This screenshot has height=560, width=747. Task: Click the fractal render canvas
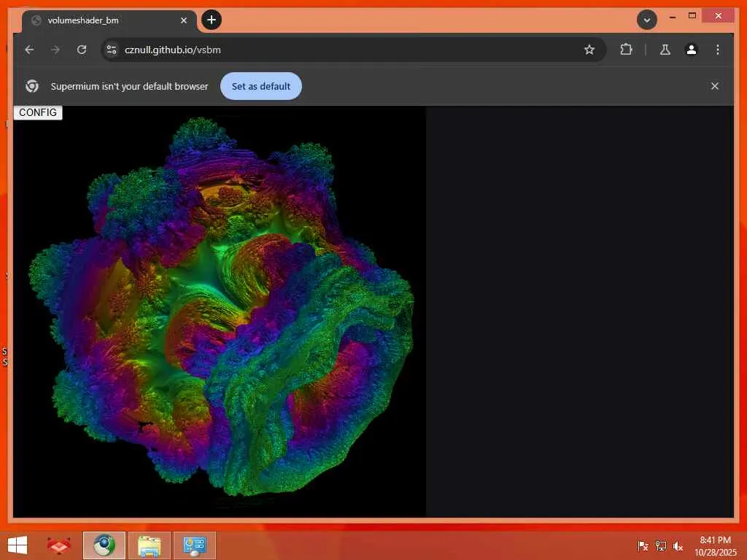coord(220,311)
